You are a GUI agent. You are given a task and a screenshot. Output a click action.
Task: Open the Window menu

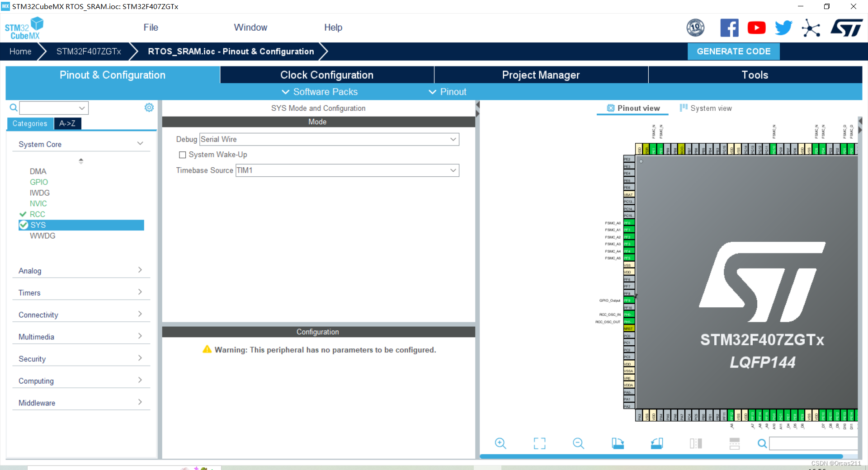pos(250,27)
